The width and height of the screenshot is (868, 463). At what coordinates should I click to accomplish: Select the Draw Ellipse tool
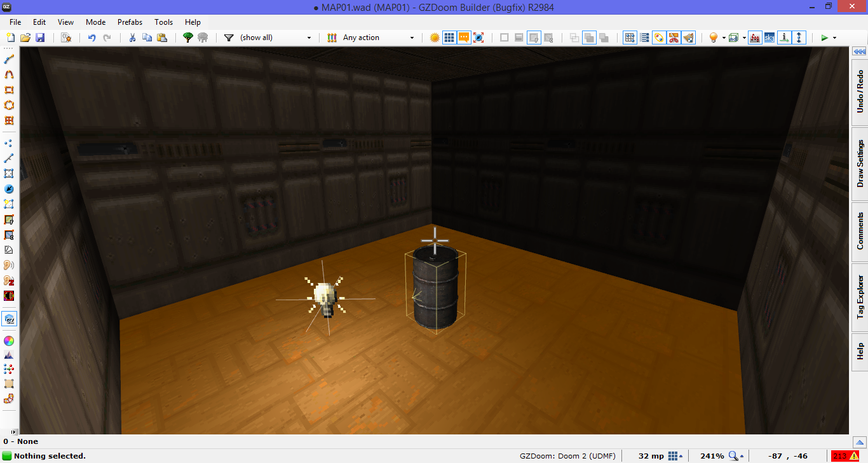(x=9, y=105)
